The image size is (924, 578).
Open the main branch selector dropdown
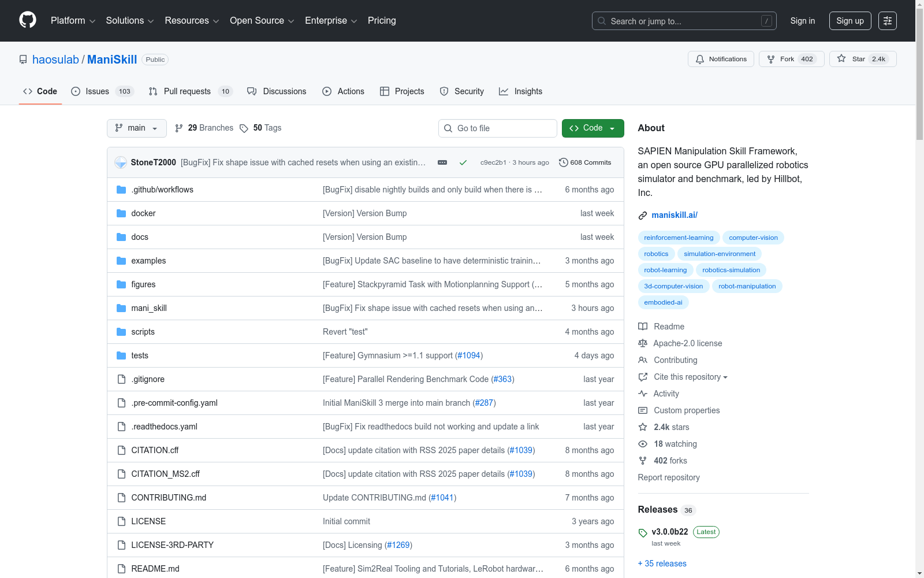[137, 128]
